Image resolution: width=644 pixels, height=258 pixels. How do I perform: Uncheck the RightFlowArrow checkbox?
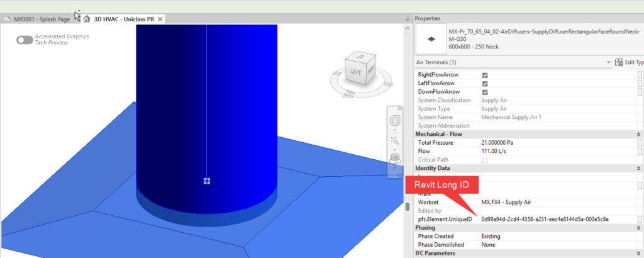485,75
